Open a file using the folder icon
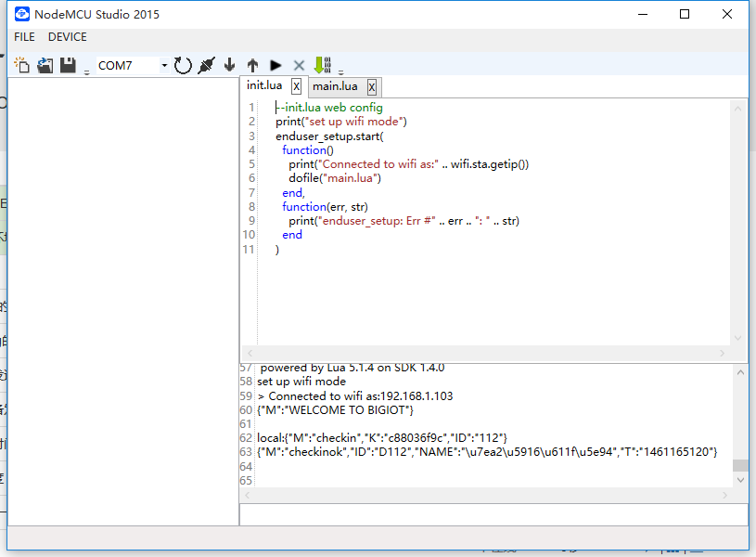 click(x=45, y=65)
